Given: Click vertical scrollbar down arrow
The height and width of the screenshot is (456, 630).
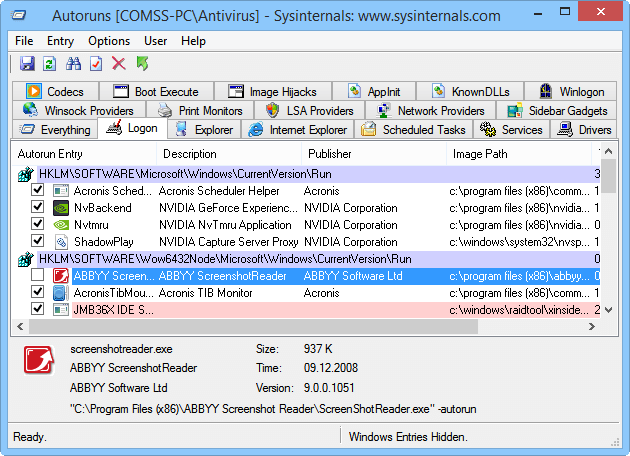Looking at the screenshot, I should (608, 310).
